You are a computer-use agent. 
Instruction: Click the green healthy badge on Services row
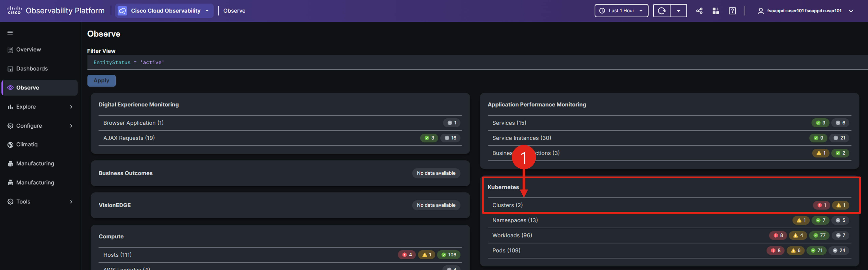pyautogui.click(x=820, y=123)
